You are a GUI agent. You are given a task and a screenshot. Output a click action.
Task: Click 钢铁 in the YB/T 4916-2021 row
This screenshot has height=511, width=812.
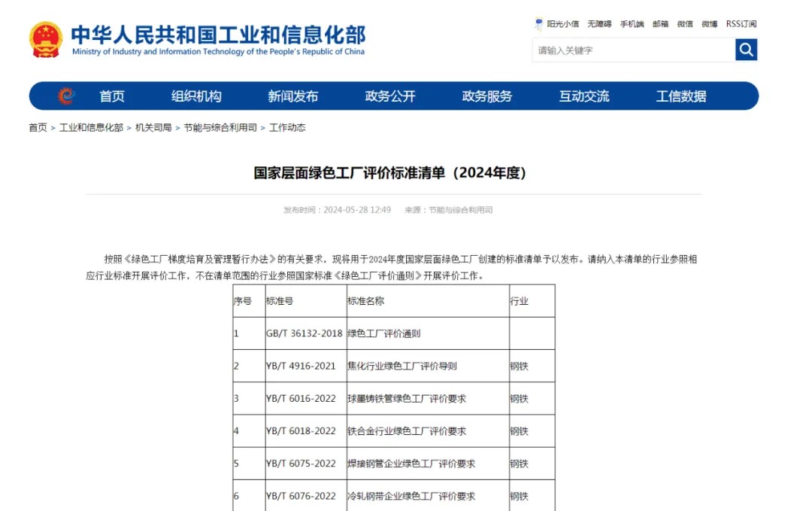519,366
